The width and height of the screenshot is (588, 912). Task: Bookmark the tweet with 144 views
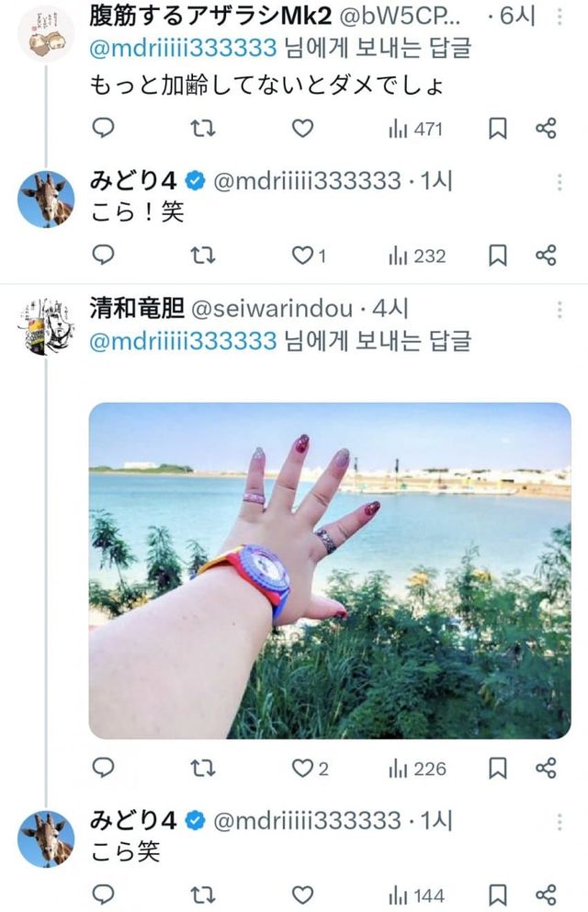497,895
